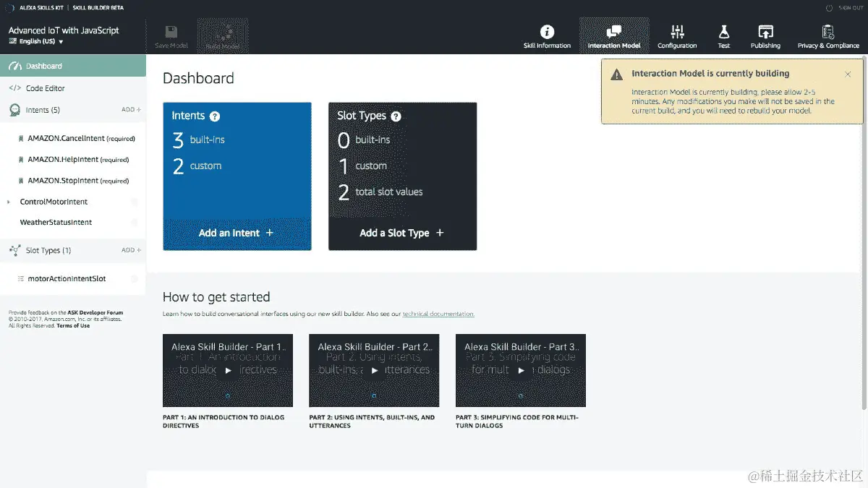Click the '3 built-ins' intents count
This screenshot has height=488, width=868.
click(x=198, y=140)
